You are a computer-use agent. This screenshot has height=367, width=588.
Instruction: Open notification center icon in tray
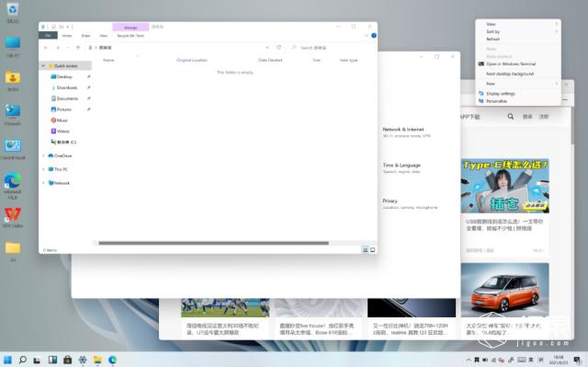click(x=577, y=360)
